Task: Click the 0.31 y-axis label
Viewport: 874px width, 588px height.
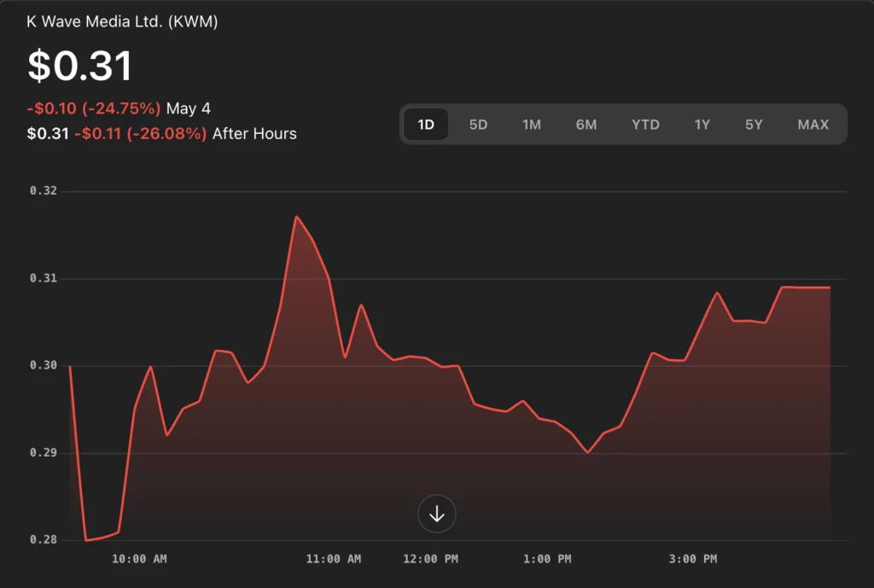Action: pos(44,278)
